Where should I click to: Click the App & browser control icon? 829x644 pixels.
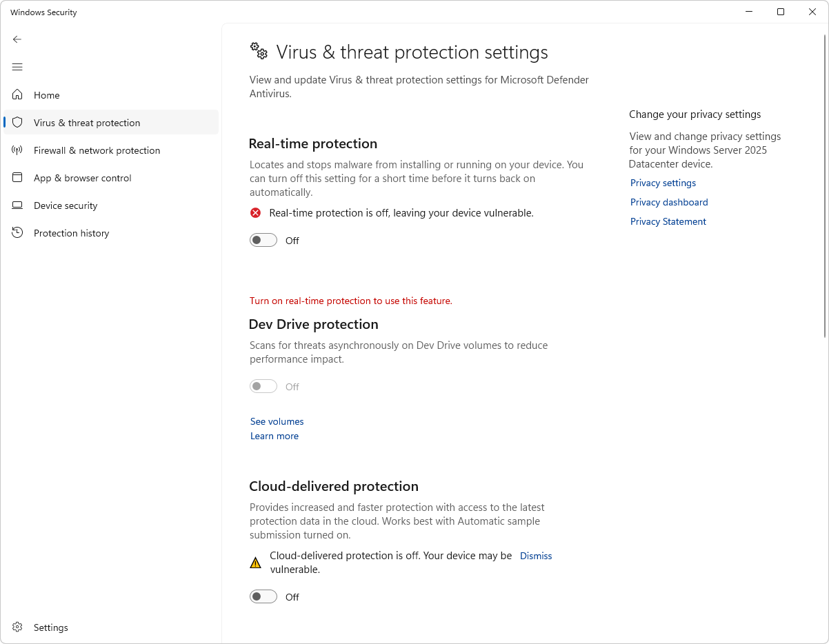coord(18,178)
